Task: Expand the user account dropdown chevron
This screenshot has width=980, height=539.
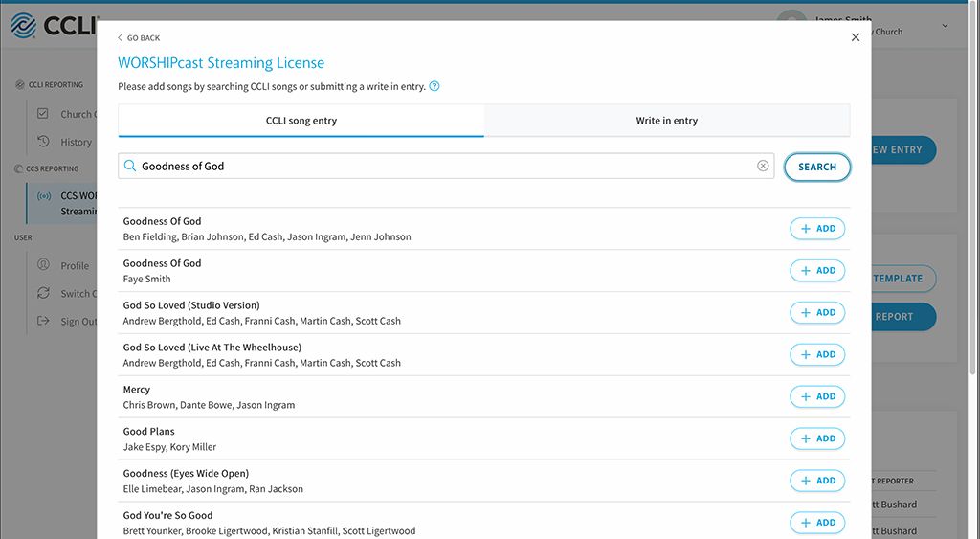Action: pyautogui.click(x=945, y=26)
